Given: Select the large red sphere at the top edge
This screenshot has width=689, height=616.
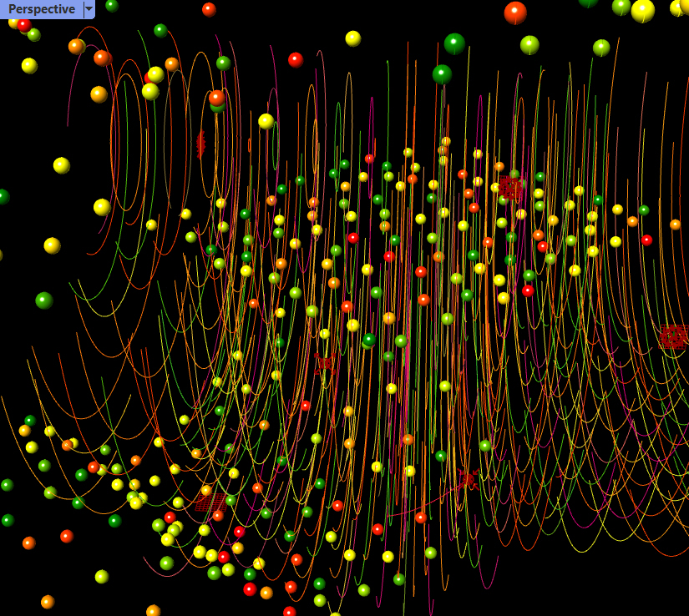Looking at the screenshot, I should 515,12.
